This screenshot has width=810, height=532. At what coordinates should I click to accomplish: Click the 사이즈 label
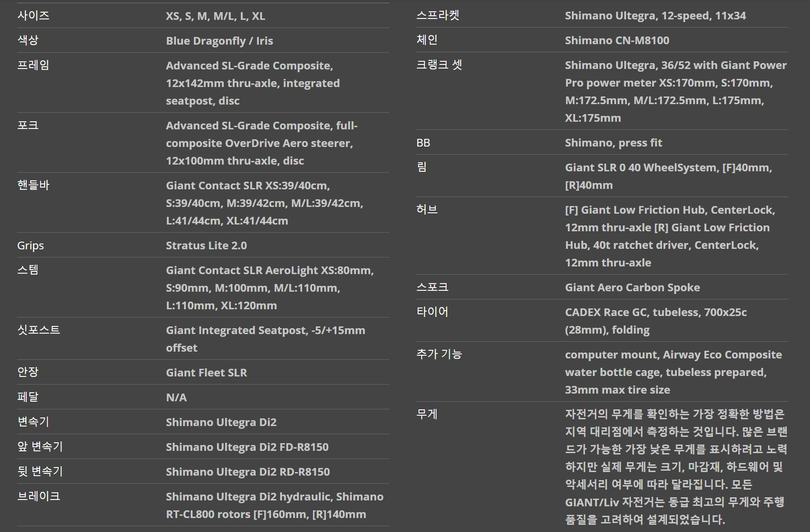(x=33, y=16)
